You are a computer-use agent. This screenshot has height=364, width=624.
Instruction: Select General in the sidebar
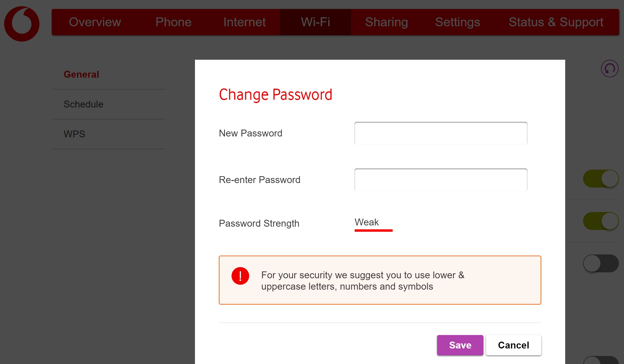click(81, 74)
